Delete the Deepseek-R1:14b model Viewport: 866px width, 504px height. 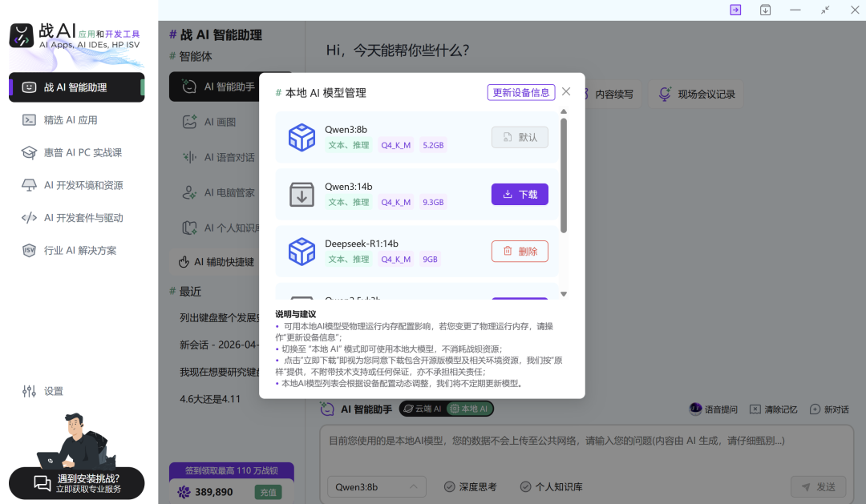click(520, 251)
